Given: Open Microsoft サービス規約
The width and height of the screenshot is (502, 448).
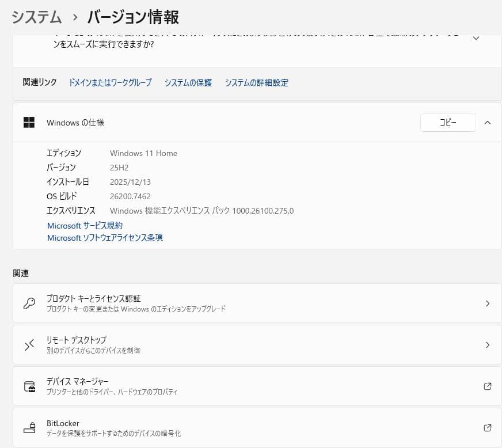Looking at the screenshot, I should [x=84, y=225].
